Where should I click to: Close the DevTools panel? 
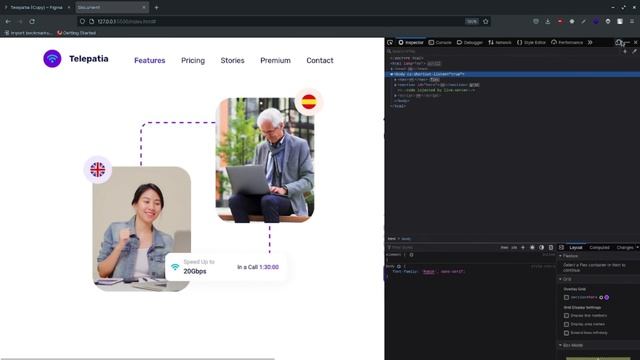pyautogui.click(x=636, y=42)
